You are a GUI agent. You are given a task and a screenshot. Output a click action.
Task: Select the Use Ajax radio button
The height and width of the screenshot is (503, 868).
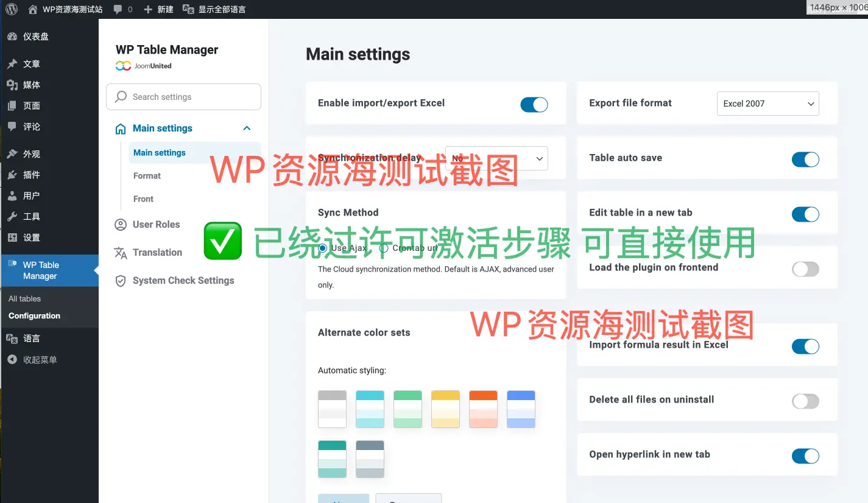323,248
